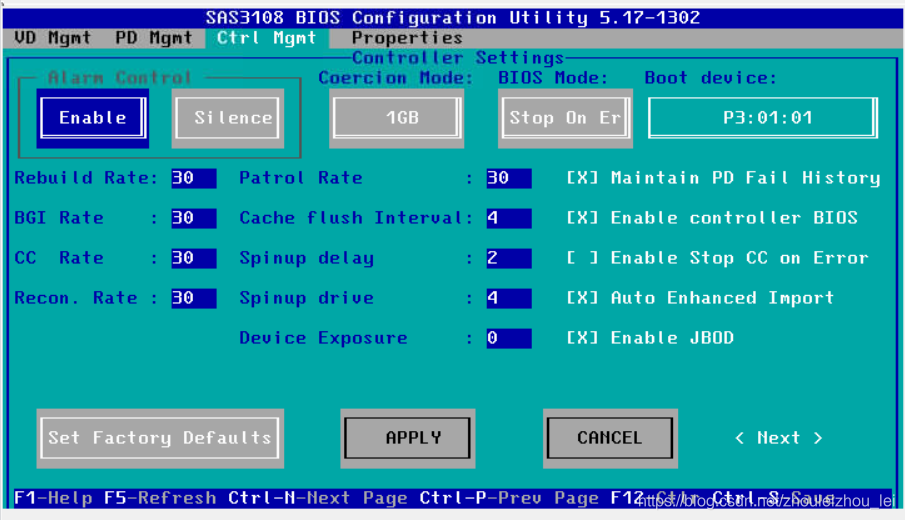905x520 pixels.
Task: Select the Ctrl Mgmt tab
Action: click(x=267, y=38)
